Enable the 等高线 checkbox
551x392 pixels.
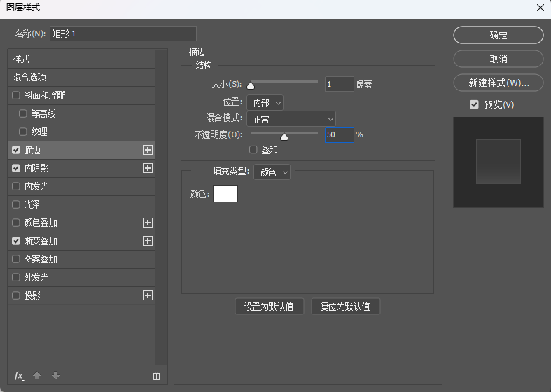tap(23, 113)
